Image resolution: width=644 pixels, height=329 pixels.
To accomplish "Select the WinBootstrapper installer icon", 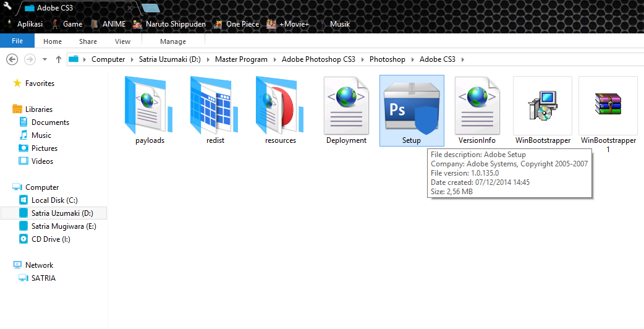I will coord(543,106).
